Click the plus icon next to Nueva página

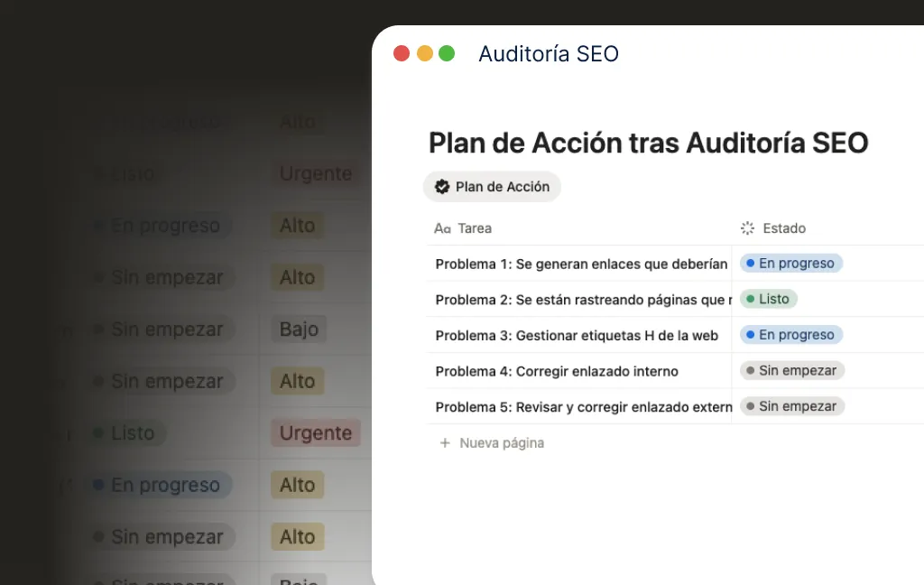click(444, 443)
